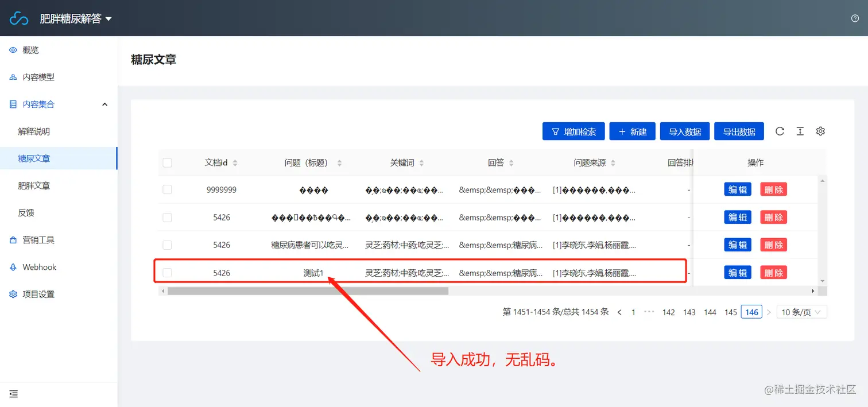Screen dimensions: 868x407
Task: Select the checkbox on the 测试1 row
Action: (167, 272)
